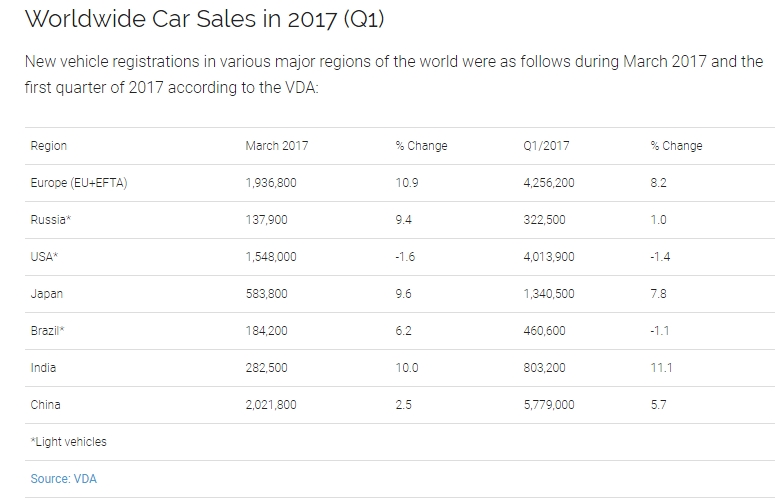Click the first % Change column header
This screenshot has height=504, width=784.
[421, 146]
